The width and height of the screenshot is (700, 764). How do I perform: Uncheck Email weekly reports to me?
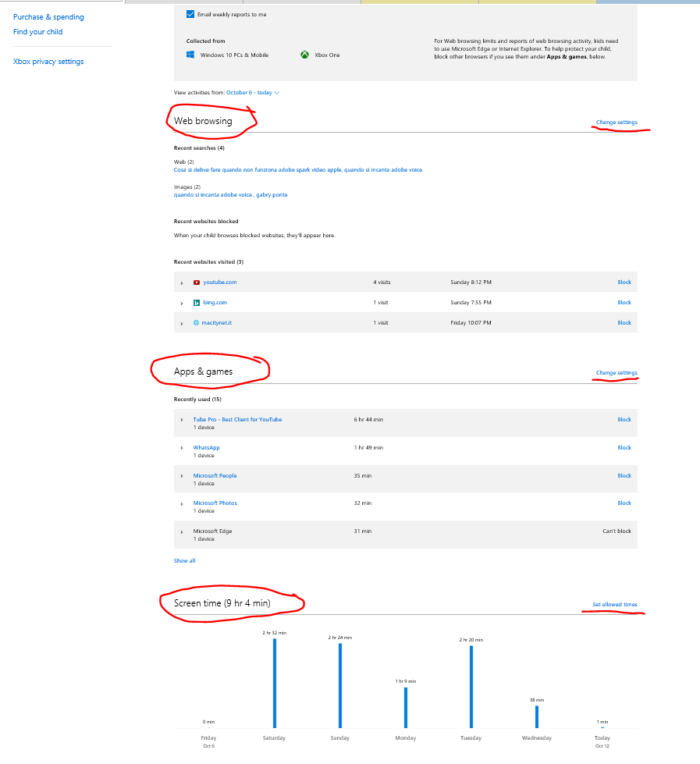190,14
